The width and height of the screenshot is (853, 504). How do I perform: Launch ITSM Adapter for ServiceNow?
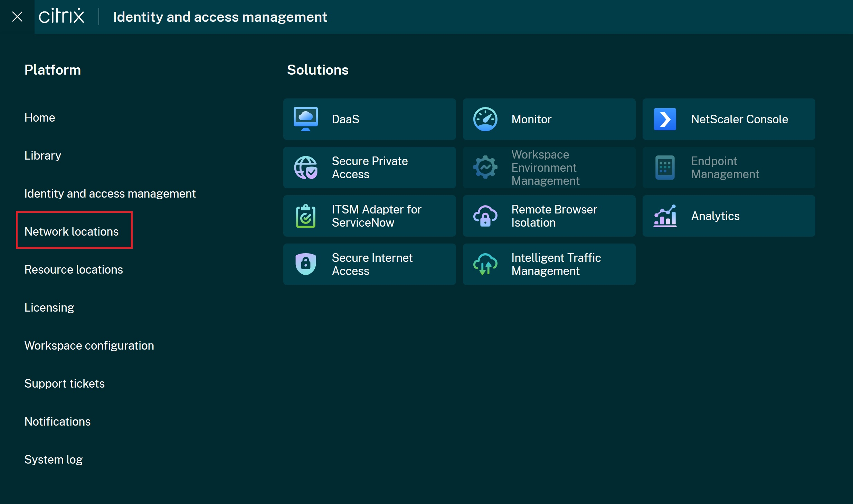369,216
